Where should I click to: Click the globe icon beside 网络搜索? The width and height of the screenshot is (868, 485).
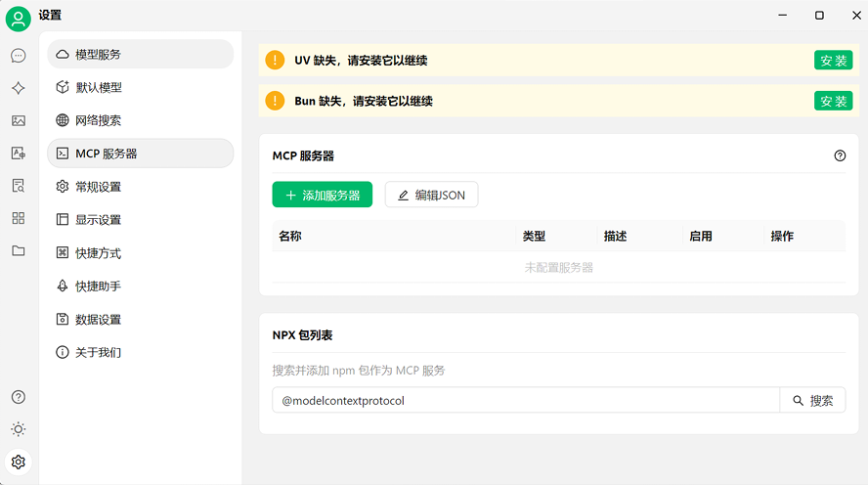(x=63, y=120)
